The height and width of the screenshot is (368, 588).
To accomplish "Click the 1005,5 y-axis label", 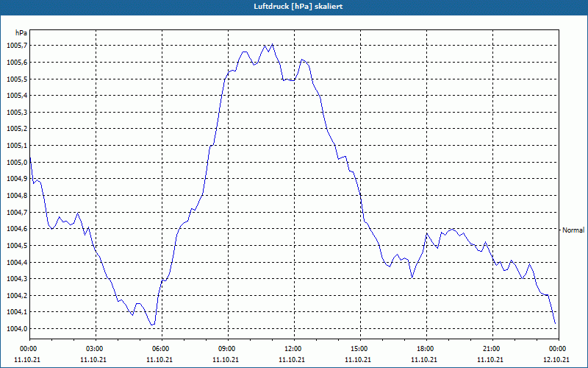I will 17,79.
